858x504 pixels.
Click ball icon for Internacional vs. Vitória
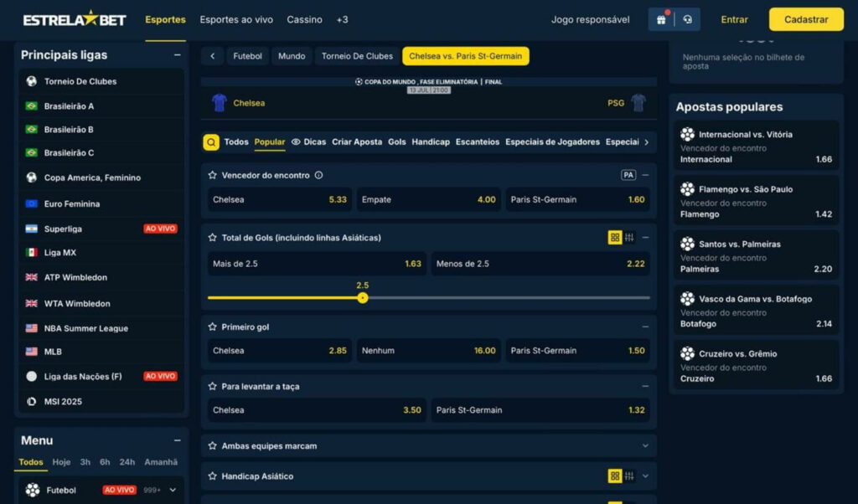click(x=687, y=135)
